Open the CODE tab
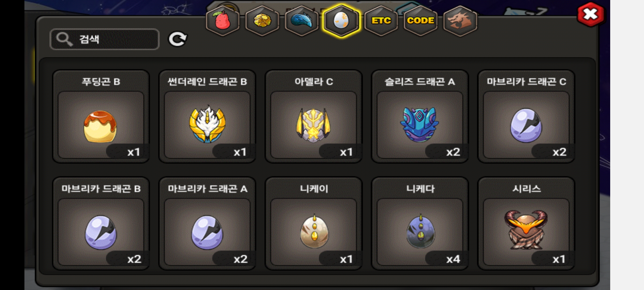The width and height of the screenshot is (644, 290). click(420, 21)
